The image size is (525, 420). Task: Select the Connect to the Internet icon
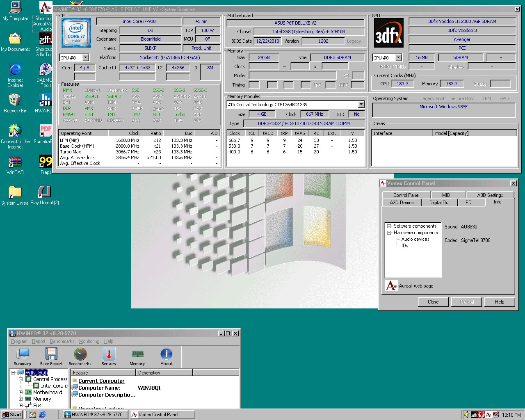pyautogui.click(x=15, y=137)
